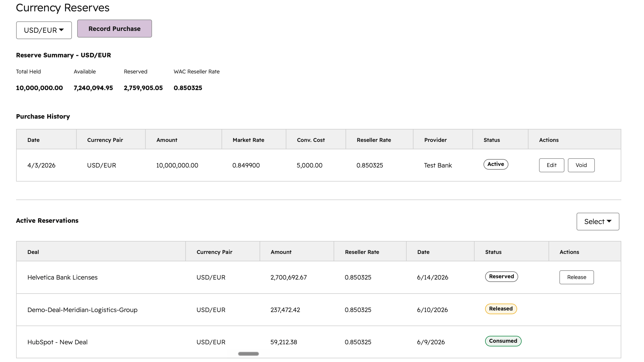Open the Select filter dropdown for reservations
Viewport: 644px width, 362px height.
coord(598,221)
